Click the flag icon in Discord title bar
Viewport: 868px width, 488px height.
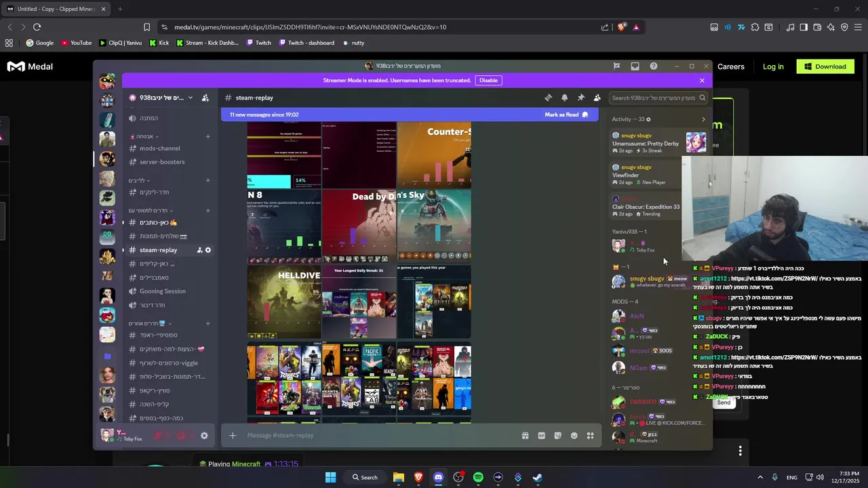point(616,66)
